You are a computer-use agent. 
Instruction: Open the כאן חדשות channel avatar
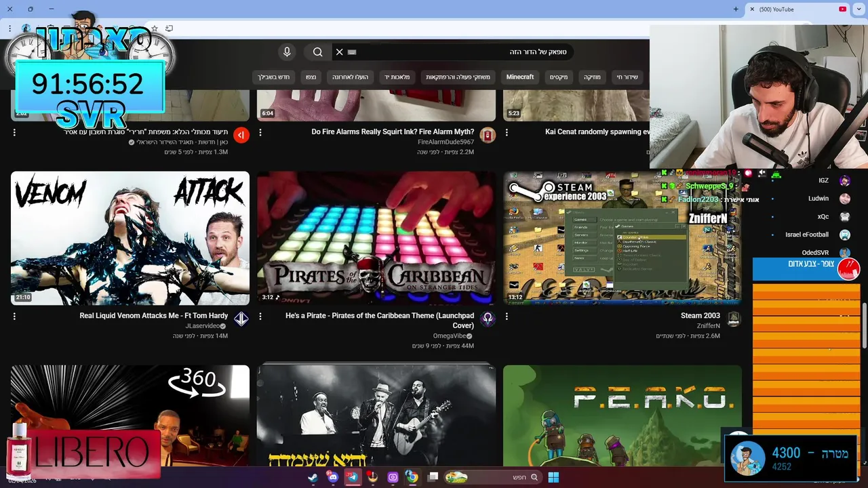241,135
